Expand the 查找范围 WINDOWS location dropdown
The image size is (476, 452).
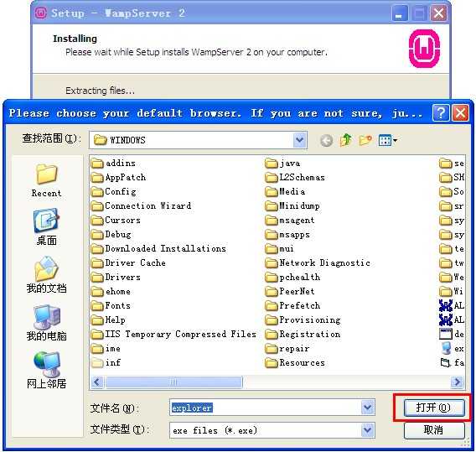click(300, 140)
